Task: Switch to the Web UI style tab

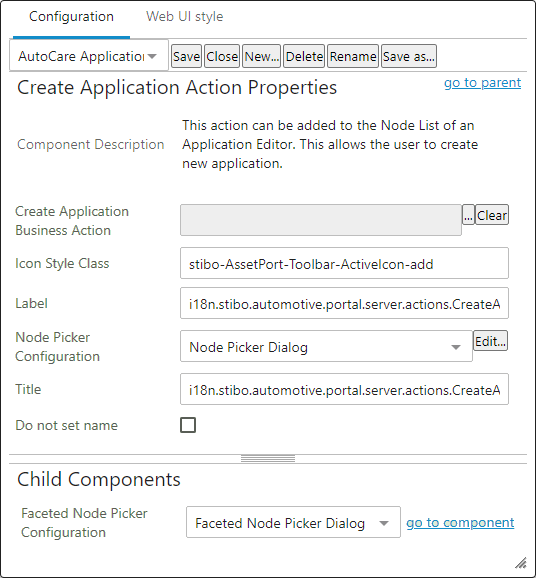Action: tap(184, 17)
